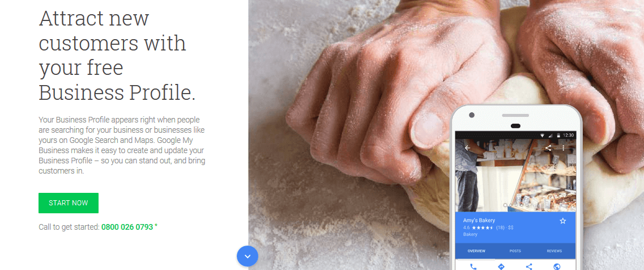Call the 0800 026 0793 phone number link
The image size is (644, 270).
tap(127, 227)
